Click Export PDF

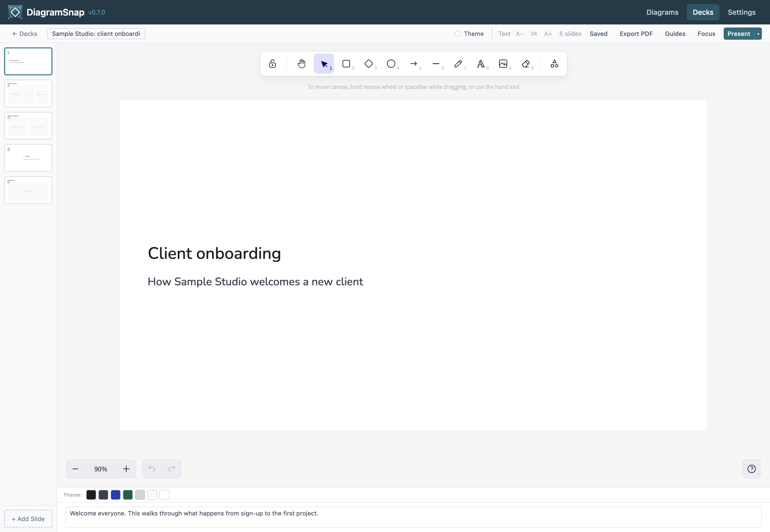coord(636,34)
